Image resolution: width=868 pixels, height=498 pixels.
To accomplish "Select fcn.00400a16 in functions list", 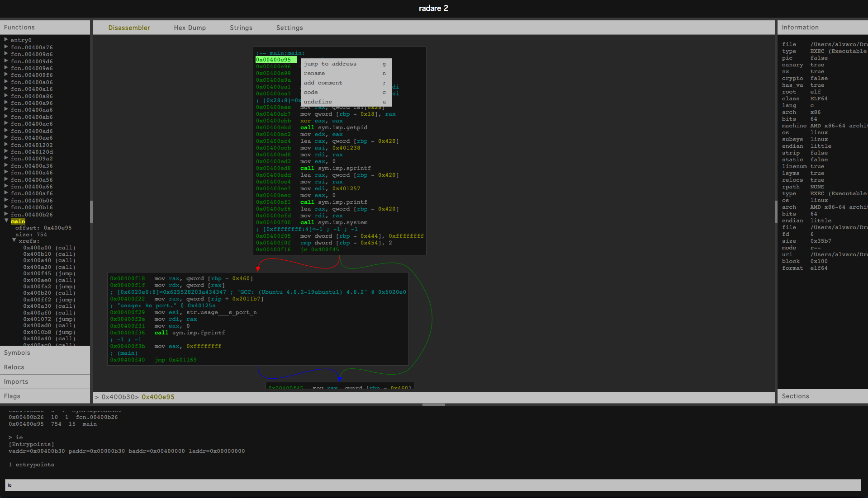I will click(32, 89).
